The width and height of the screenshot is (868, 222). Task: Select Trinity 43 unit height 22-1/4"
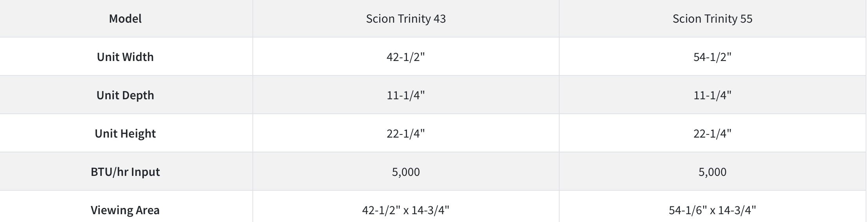(x=406, y=133)
